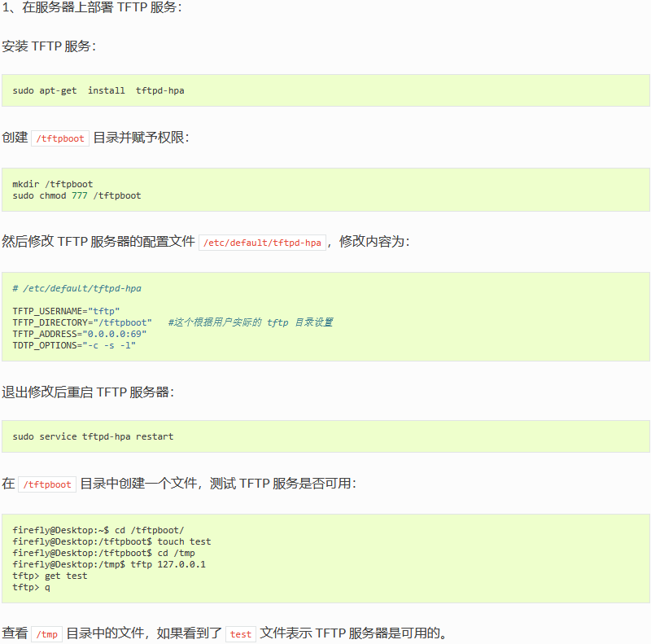Screen dimensions: 651x644
Task: Click the text '修改内容为:'
Action: pos(374,241)
